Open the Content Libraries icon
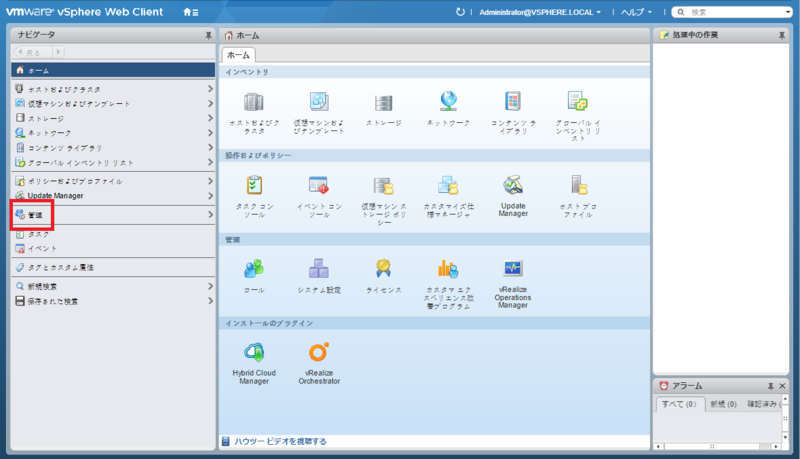800x459 pixels. [513, 101]
